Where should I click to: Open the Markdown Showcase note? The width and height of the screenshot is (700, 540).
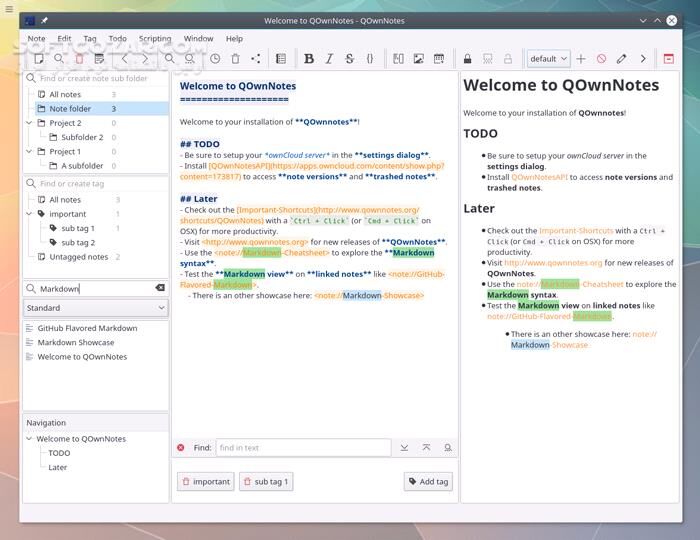[75, 342]
